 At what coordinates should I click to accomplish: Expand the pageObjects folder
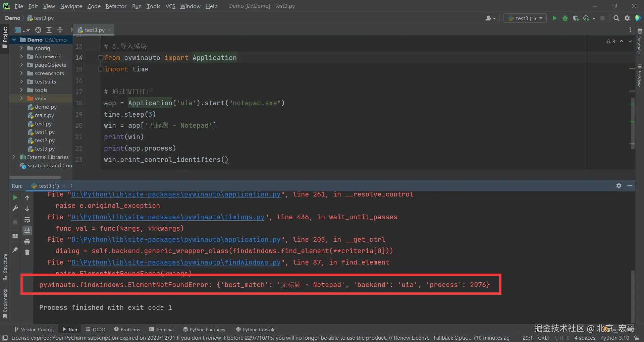pos(21,65)
